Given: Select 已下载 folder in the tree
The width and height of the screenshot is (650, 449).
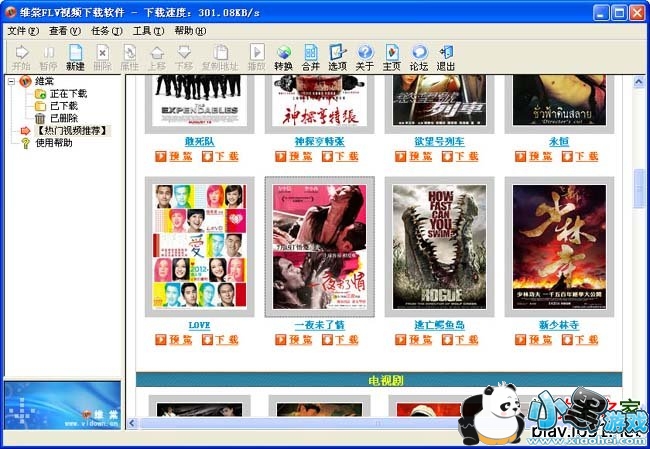Looking at the screenshot, I should pos(63,105).
